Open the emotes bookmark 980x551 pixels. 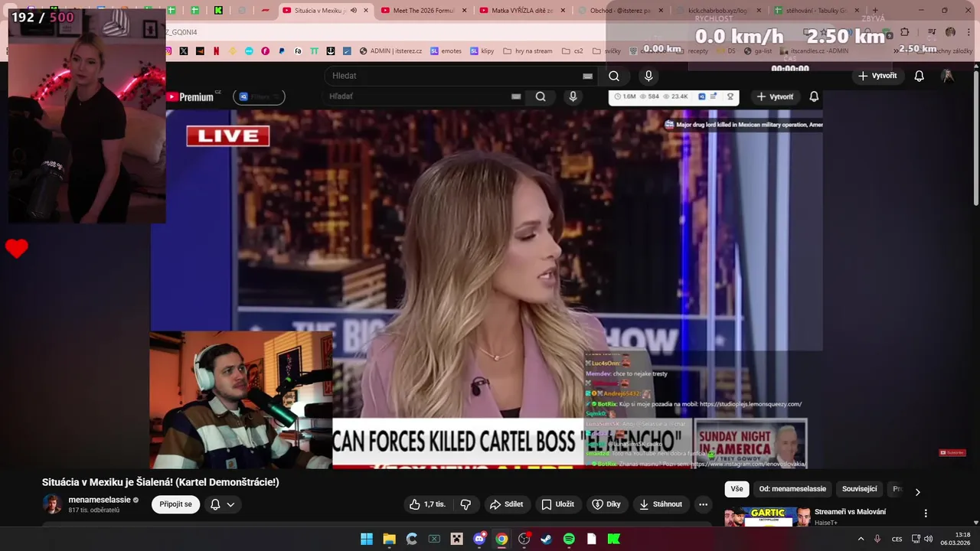tap(446, 51)
